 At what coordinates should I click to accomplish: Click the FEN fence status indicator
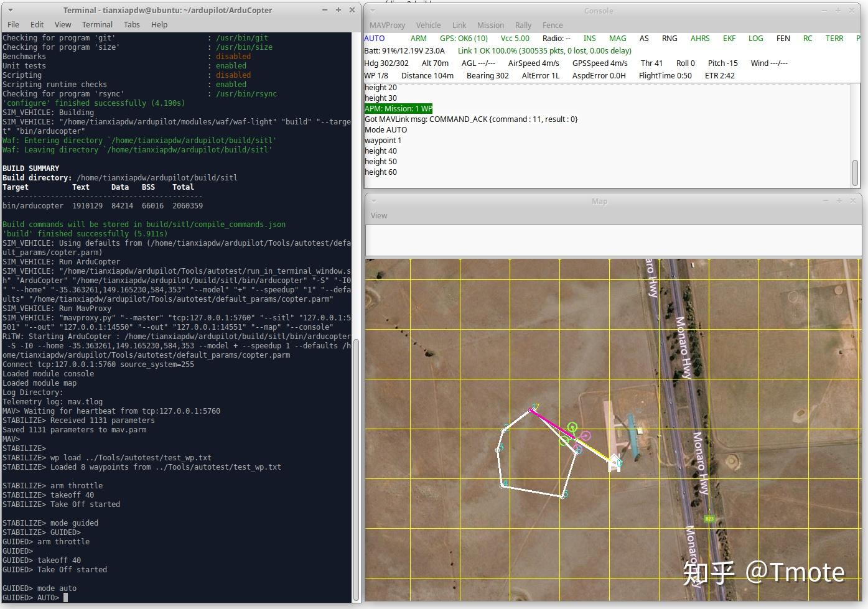point(783,38)
